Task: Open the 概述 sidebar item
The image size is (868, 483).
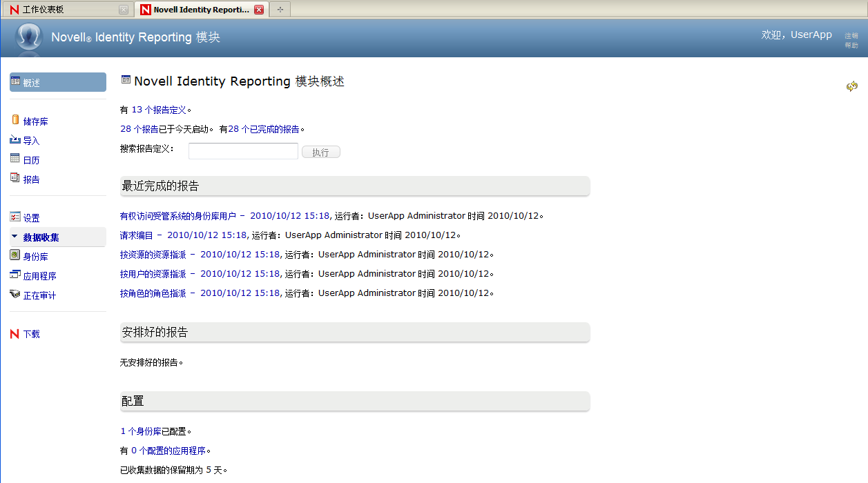Action: click(x=58, y=82)
